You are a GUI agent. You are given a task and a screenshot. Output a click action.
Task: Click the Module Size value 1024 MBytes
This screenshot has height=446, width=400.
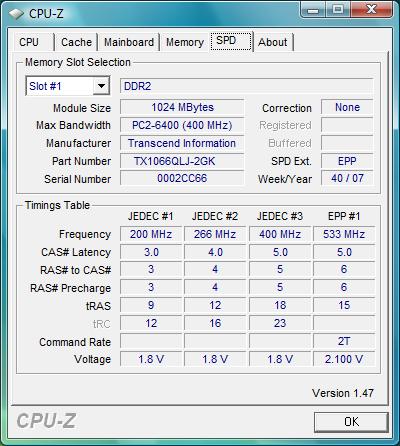[182, 107]
